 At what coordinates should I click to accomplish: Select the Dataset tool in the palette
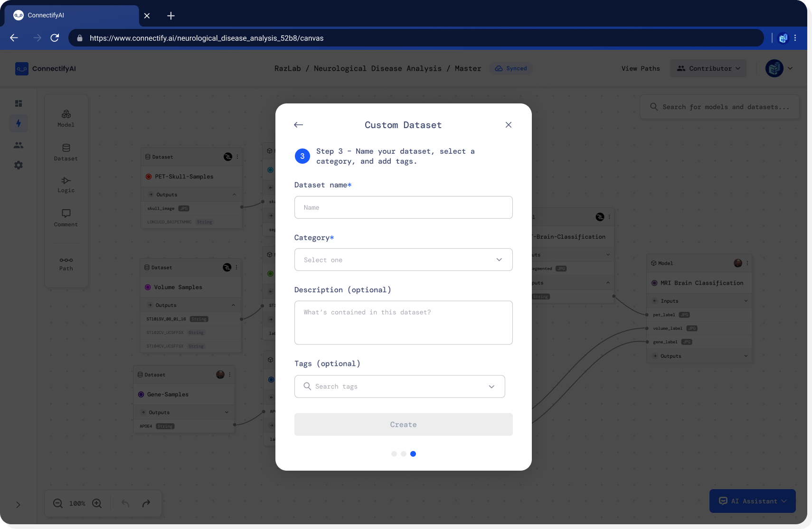point(66,152)
